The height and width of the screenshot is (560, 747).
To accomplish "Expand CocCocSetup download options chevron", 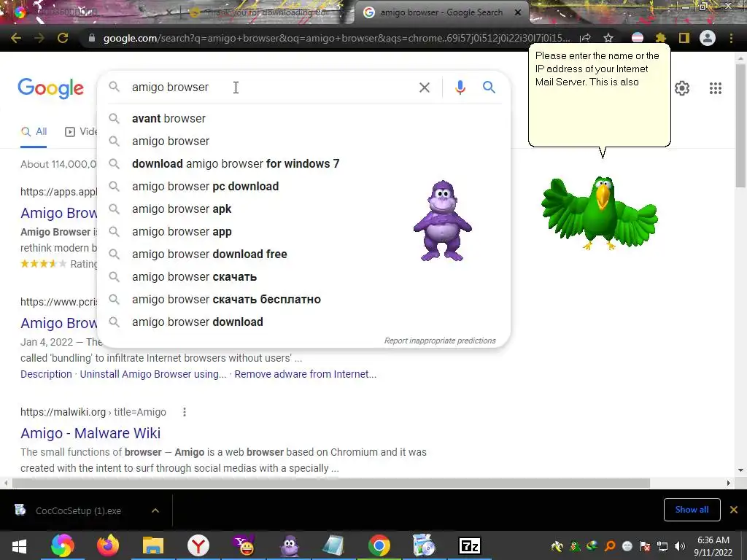I will pyautogui.click(x=155, y=510).
